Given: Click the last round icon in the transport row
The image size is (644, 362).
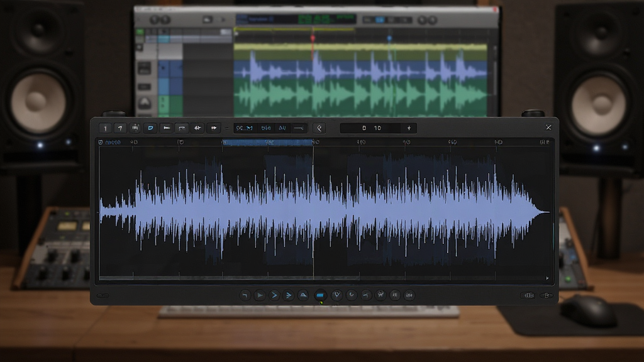Looking at the screenshot, I should tap(409, 295).
